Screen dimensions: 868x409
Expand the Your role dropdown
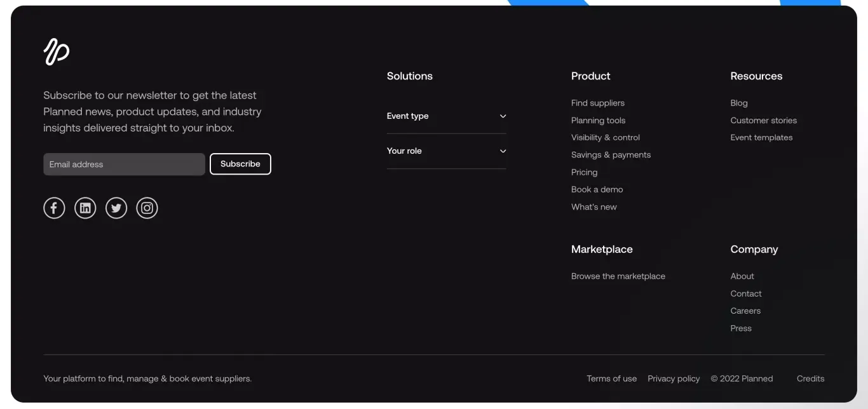(447, 151)
